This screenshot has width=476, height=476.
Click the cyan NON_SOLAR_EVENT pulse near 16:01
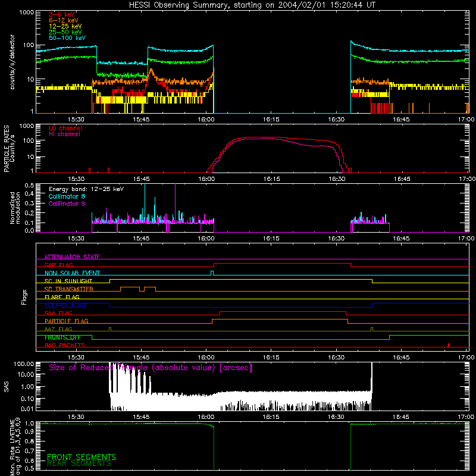click(212, 273)
